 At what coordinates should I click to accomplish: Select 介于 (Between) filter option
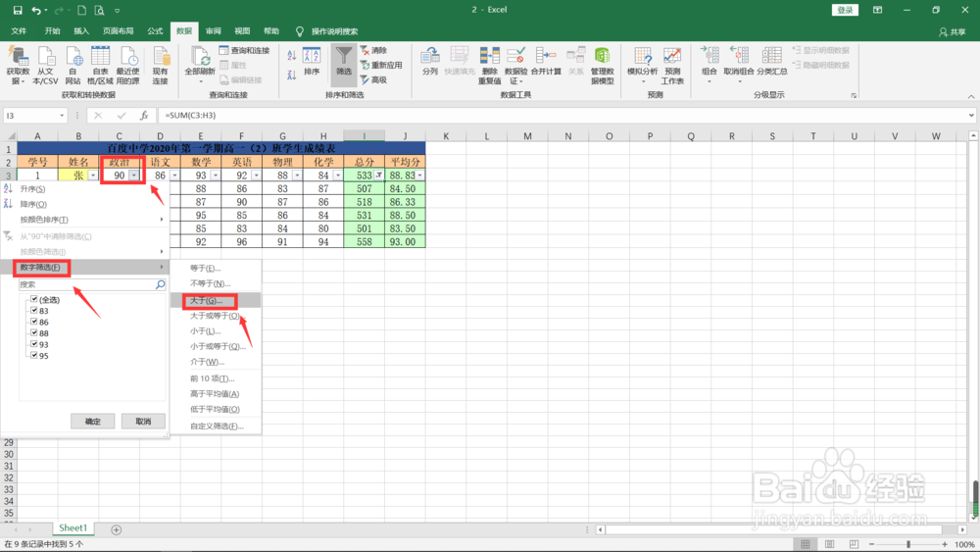click(x=216, y=362)
